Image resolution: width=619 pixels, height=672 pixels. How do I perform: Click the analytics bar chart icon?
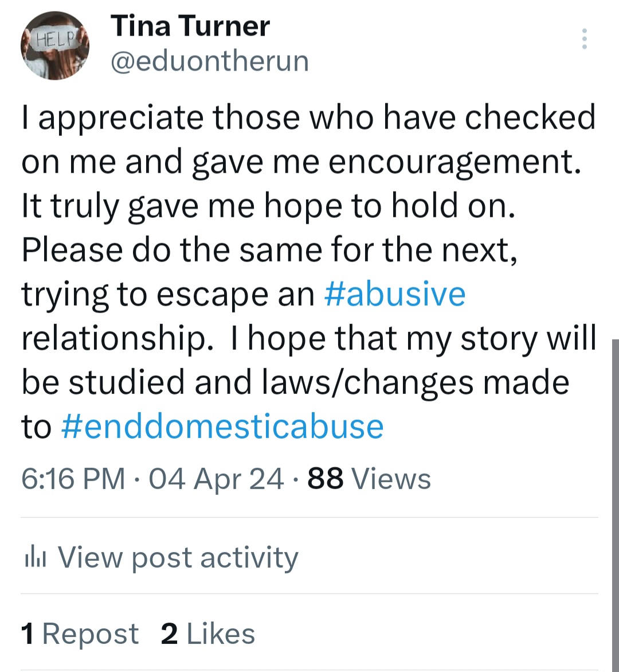pyautogui.click(x=35, y=557)
